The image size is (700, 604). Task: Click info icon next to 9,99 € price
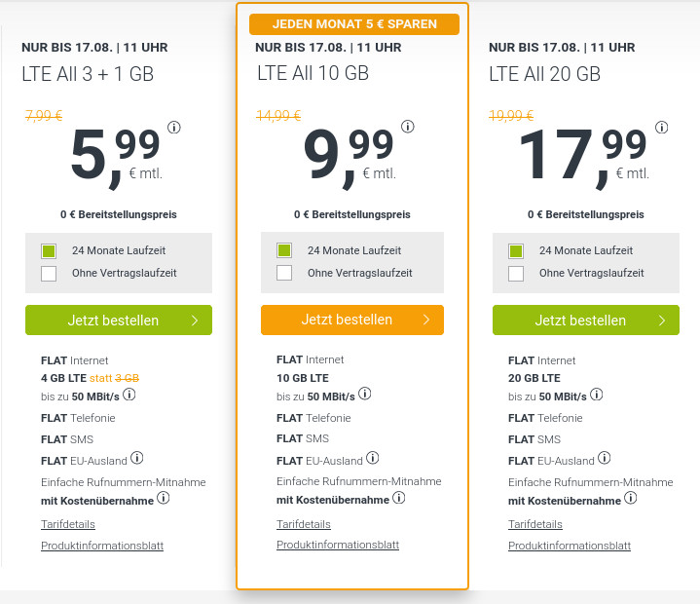point(408,127)
